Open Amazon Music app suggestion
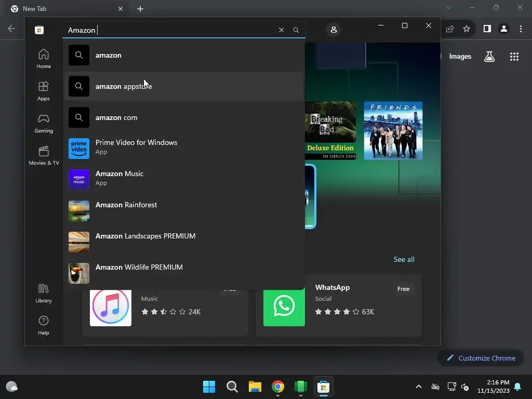 click(x=184, y=179)
